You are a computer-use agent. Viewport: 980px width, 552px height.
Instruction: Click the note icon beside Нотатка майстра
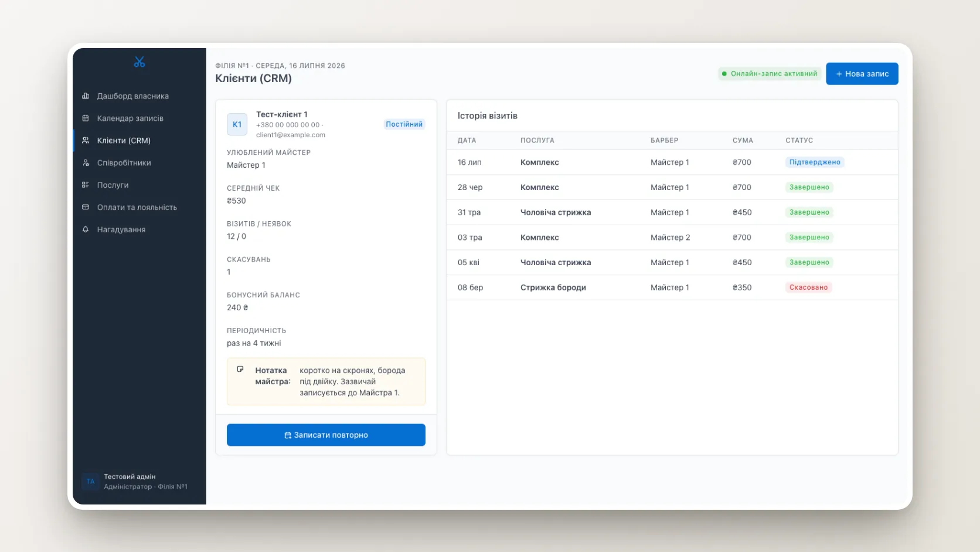tap(240, 370)
